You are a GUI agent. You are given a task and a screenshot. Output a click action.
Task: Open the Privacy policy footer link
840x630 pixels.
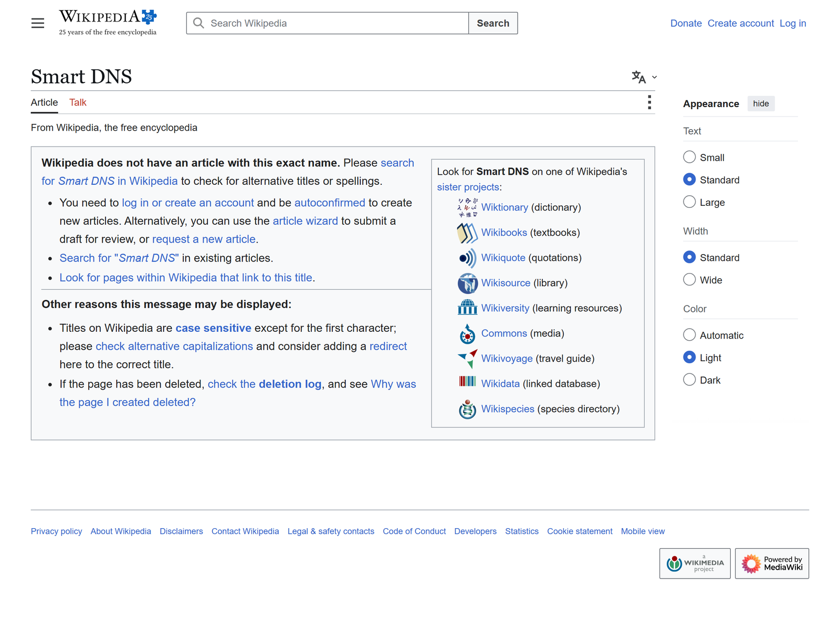point(57,531)
